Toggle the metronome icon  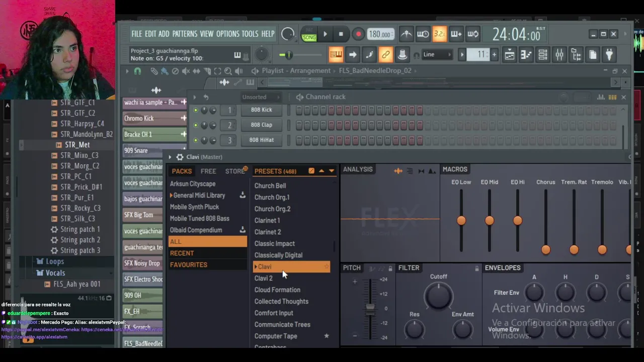coord(407,34)
